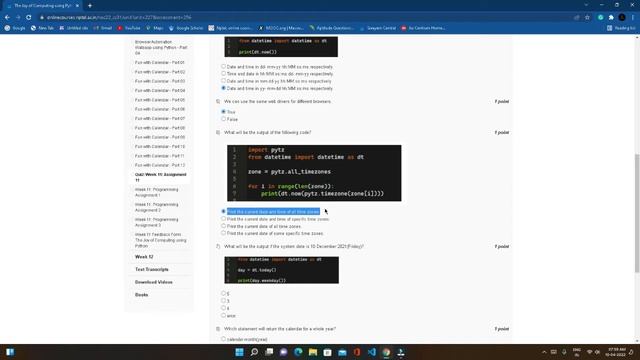
Task: Open taskbar Search magnifier
Action: click(x=254, y=352)
